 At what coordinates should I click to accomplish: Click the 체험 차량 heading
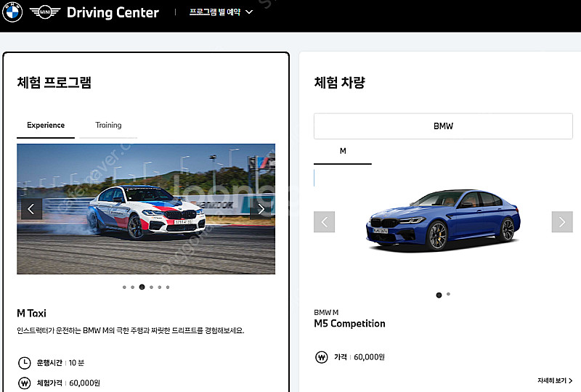coord(340,82)
